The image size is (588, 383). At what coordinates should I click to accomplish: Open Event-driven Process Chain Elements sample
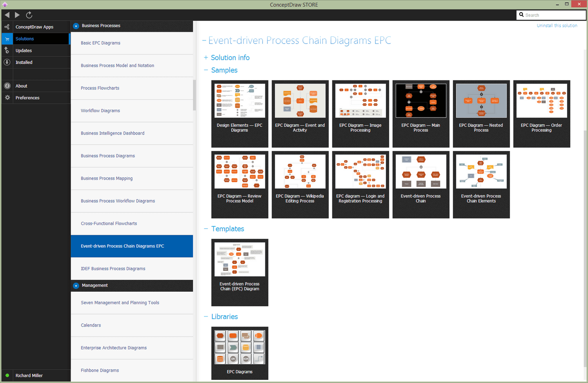coord(481,185)
